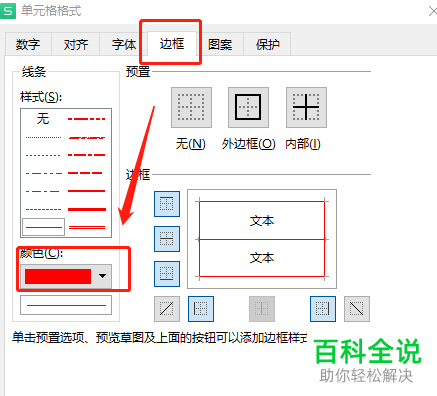437x396 pixels.
Task: Click the red color swatch
Action: point(58,276)
